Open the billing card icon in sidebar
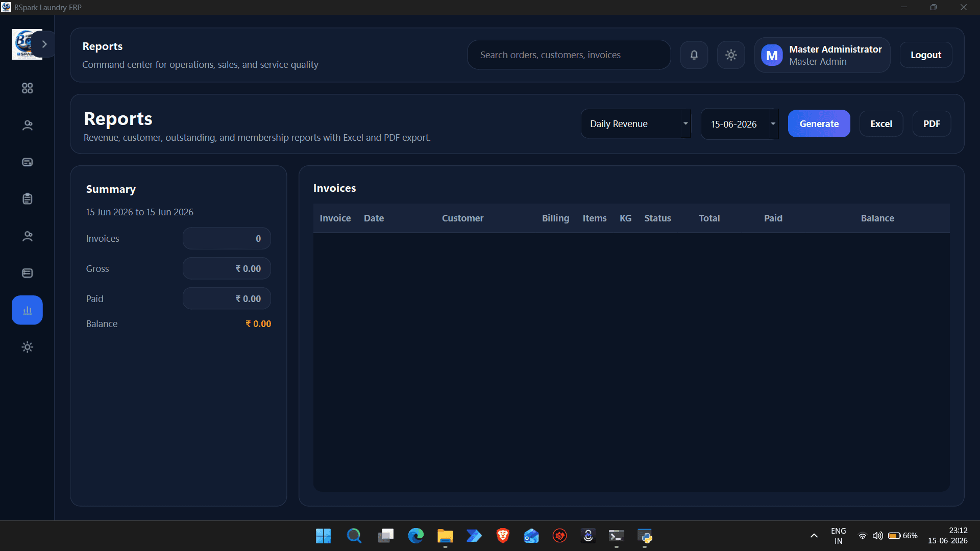This screenshot has width=980, height=551. [28, 162]
